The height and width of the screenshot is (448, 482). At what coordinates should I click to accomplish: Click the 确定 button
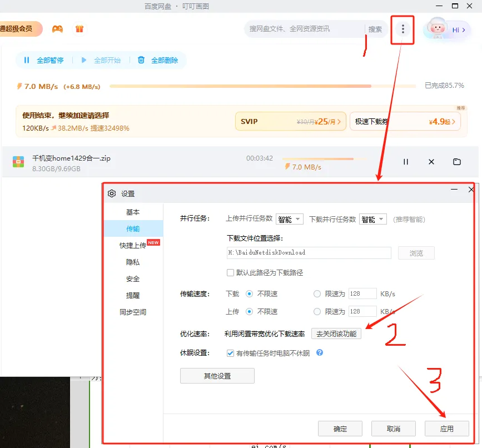coord(340,429)
